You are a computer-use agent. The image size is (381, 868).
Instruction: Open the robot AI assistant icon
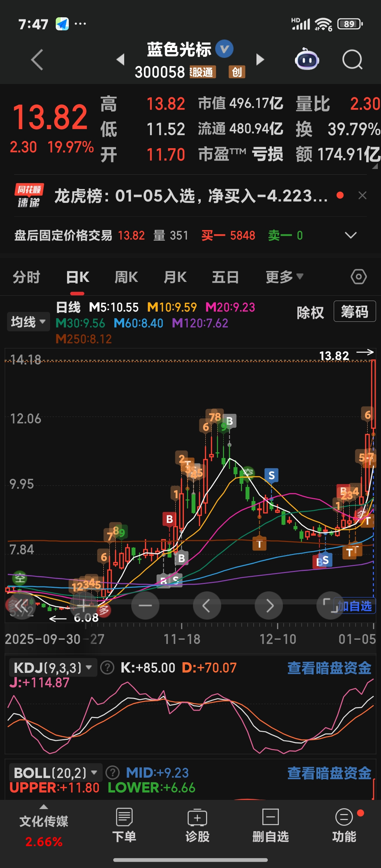point(307,59)
